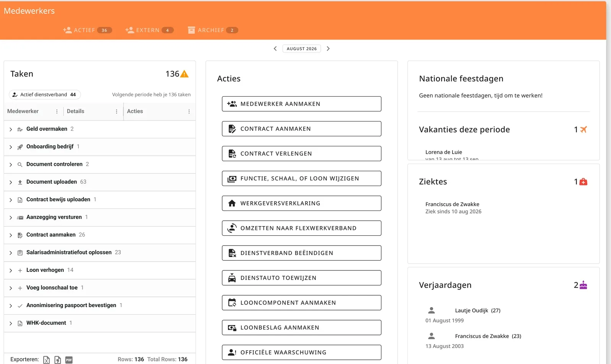The height and width of the screenshot is (364, 611).
Task: Click the Onboarding bedrijf rocket icon
Action: [x=20, y=147]
